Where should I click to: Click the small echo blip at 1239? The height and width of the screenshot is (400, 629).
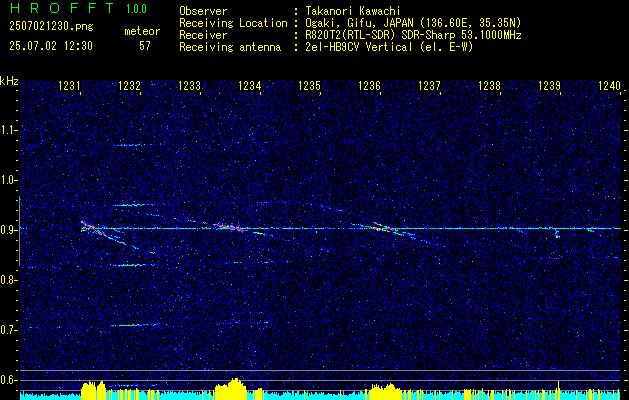(557, 234)
